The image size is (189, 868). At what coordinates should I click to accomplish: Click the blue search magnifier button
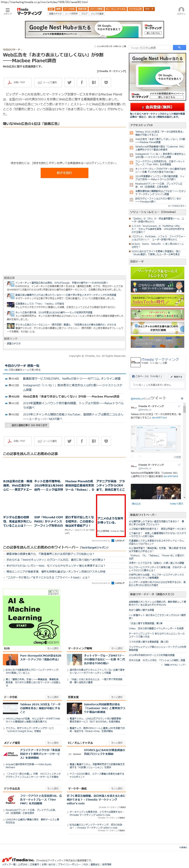tap(179, 47)
